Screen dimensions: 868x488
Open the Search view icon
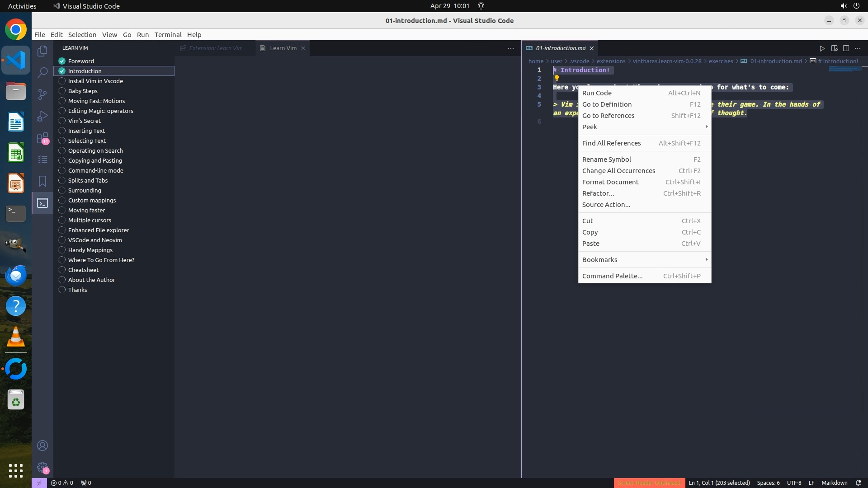[x=42, y=72]
